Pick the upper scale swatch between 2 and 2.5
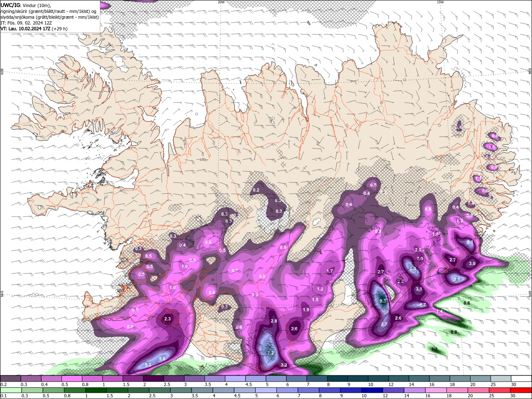 pyautogui.click(x=153, y=379)
